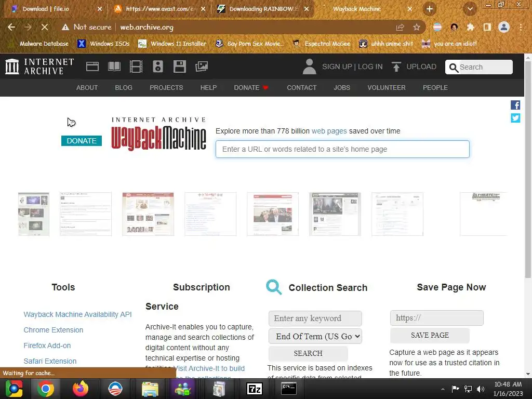Open Firefox from taskbar
This screenshot has width=532, height=399.
pos(81,389)
